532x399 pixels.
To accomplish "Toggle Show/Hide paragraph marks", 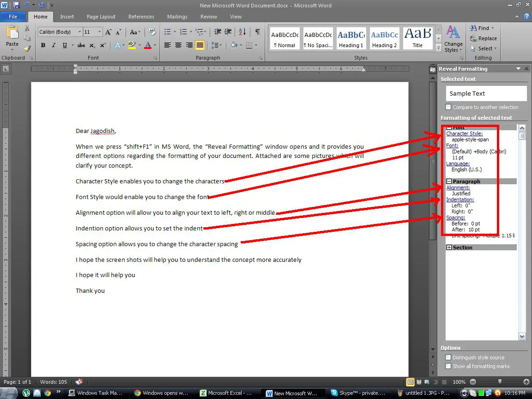I will 258,32.
